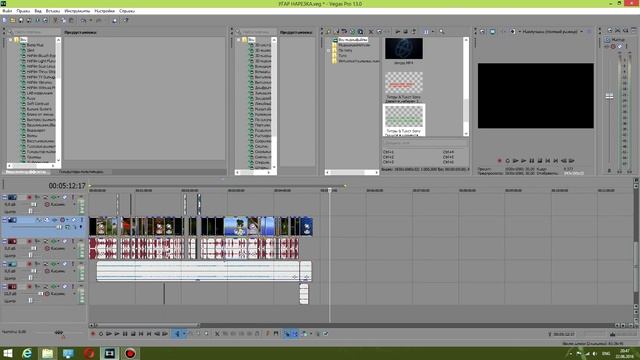
Task: Pause playback in the timeline transport bar
Action: point(125,334)
